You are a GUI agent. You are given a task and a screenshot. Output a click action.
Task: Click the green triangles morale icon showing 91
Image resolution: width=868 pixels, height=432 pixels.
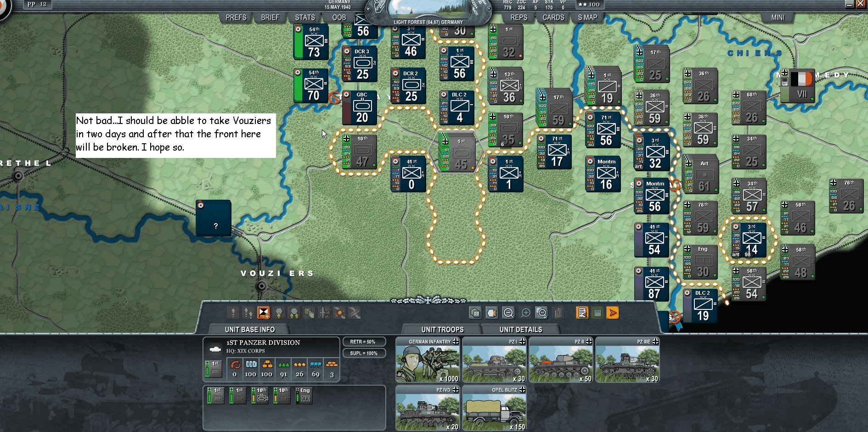click(283, 365)
